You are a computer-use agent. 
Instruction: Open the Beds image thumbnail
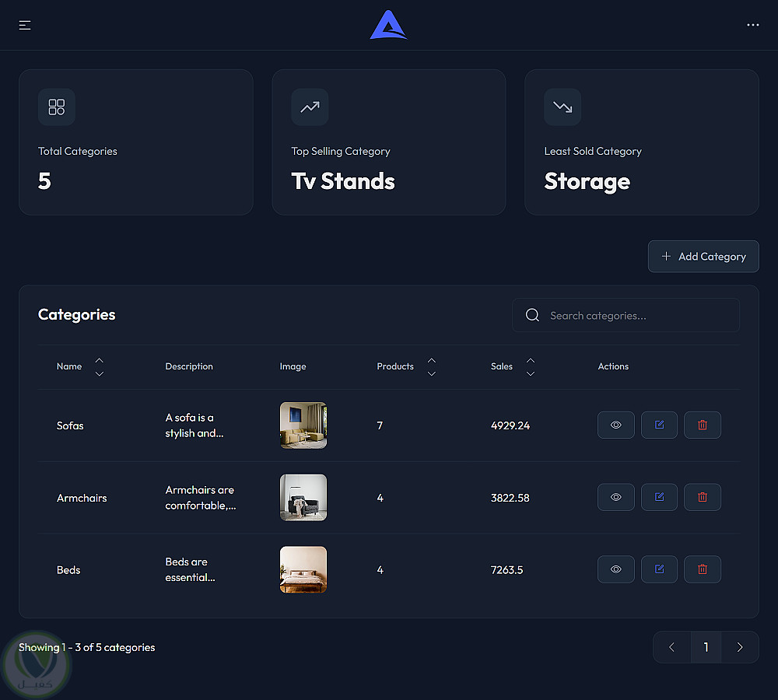tap(303, 569)
